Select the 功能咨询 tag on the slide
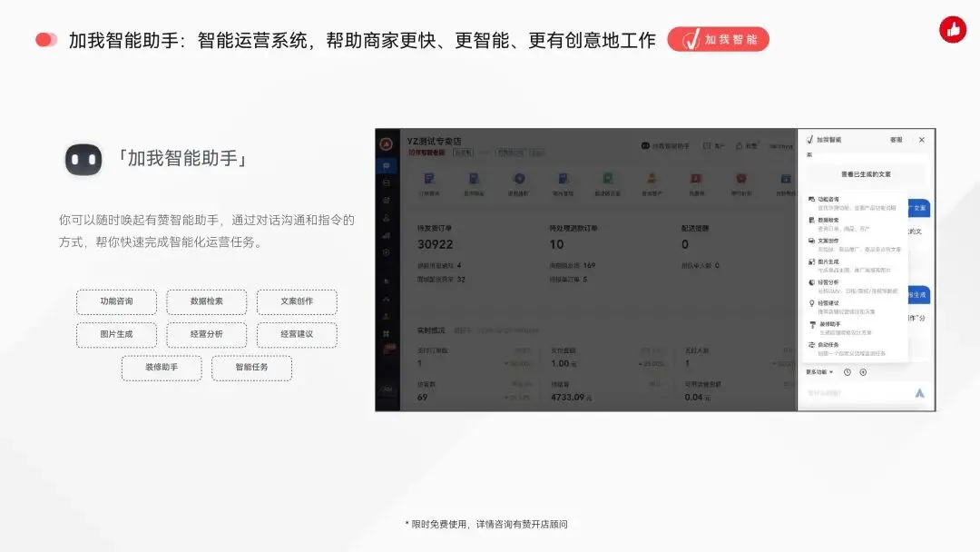 click(x=117, y=301)
